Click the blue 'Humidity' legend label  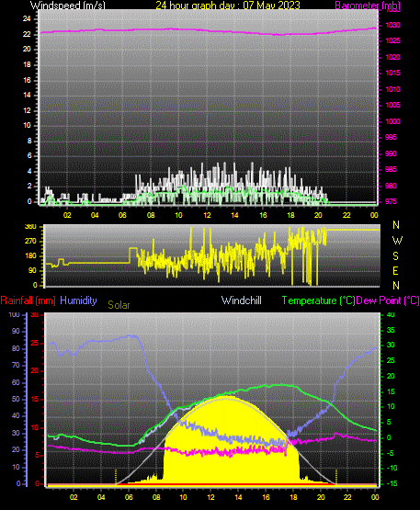78,300
